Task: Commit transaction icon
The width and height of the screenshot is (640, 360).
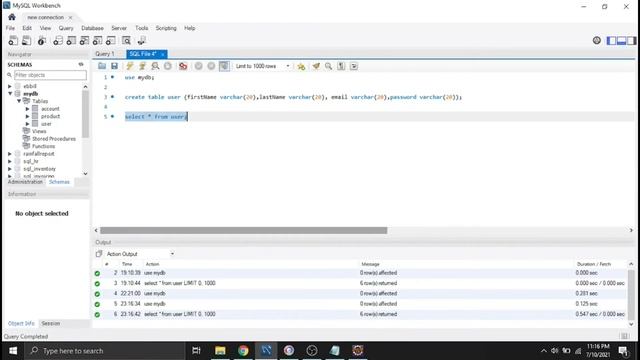Action: 198,66
